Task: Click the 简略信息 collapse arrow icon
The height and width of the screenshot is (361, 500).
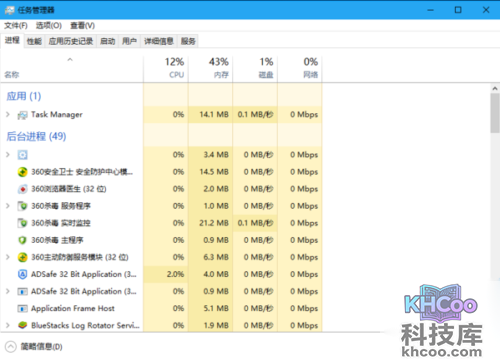Action: (x=11, y=347)
